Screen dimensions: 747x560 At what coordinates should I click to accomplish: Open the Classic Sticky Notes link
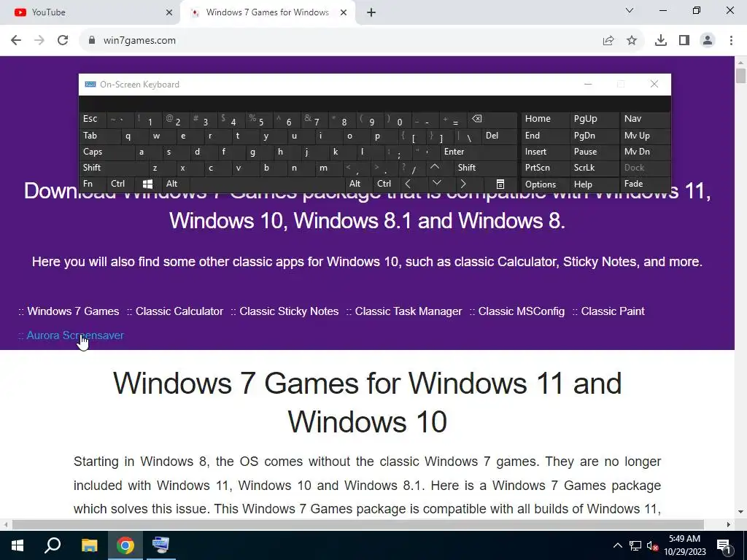click(289, 311)
